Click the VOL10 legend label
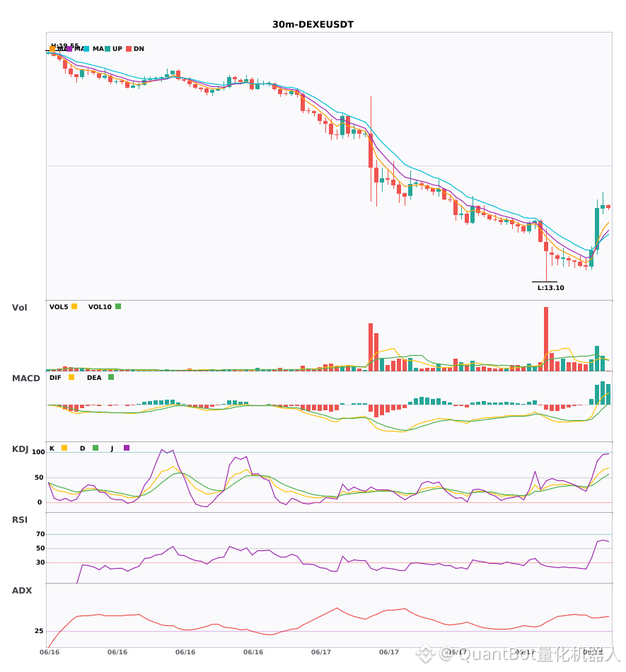 tap(100, 307)
